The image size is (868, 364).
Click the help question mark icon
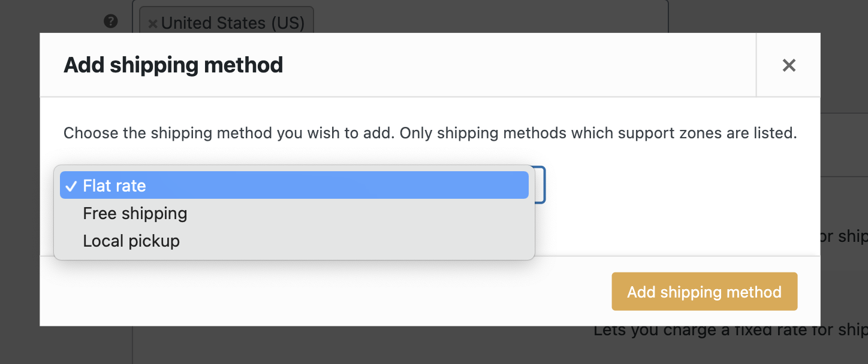[x=110, y=22]
